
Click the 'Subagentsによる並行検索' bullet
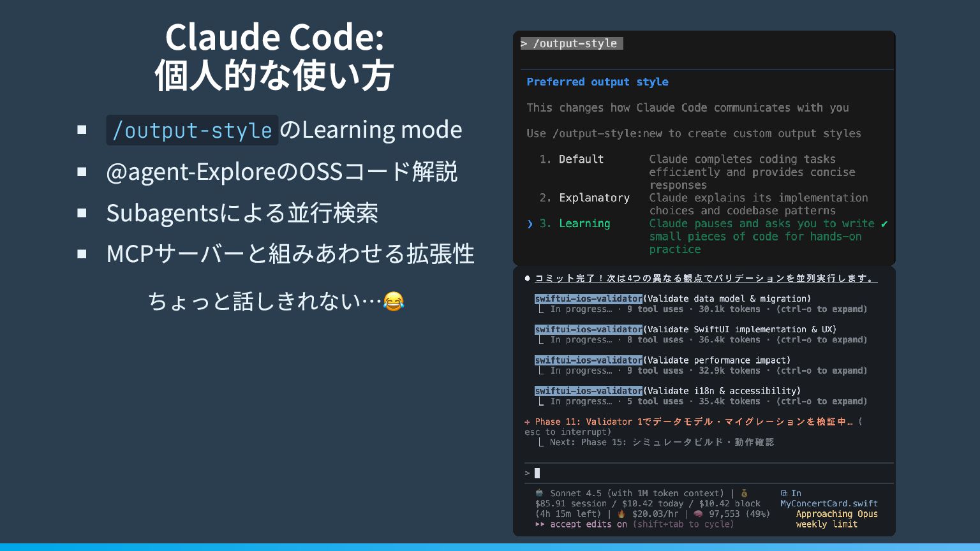tap(242, 213)
